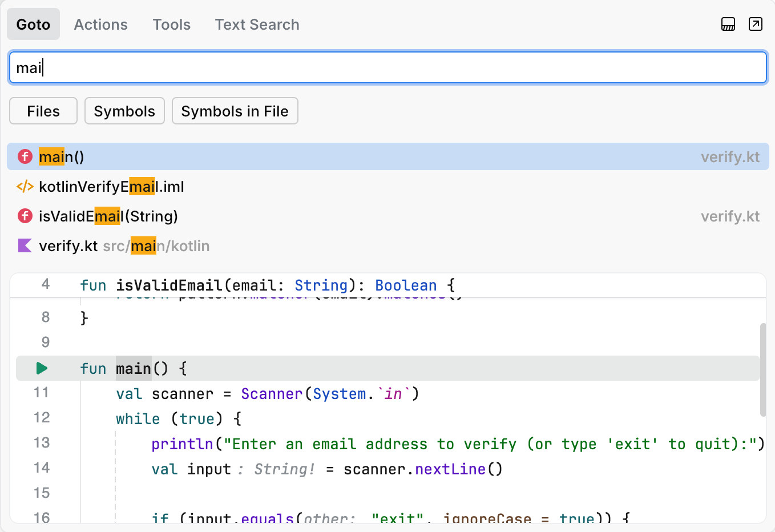Open the Tools section

click(x=171, y=24)
